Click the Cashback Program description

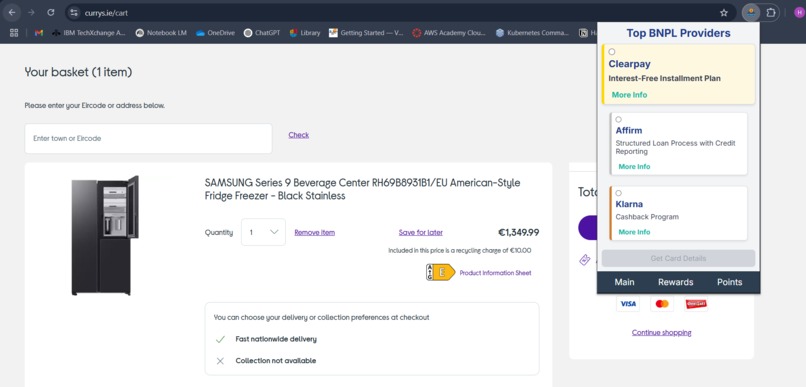pos(647,217)
